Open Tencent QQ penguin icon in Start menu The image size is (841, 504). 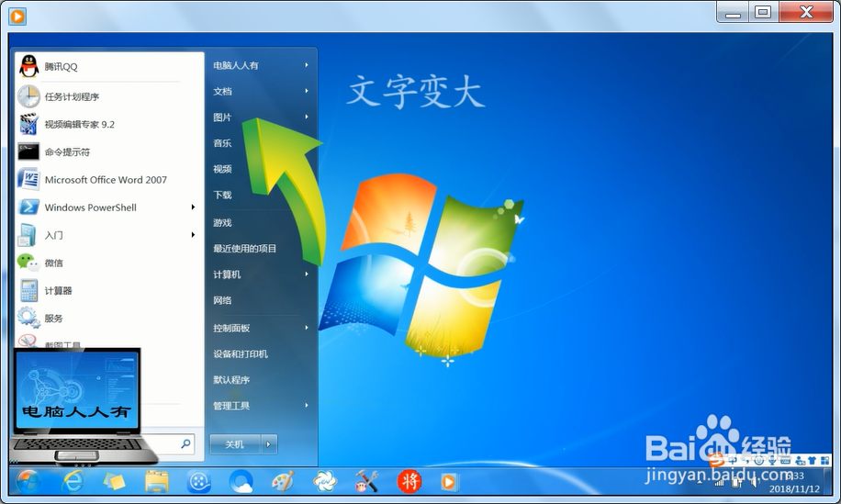[28, 66]
